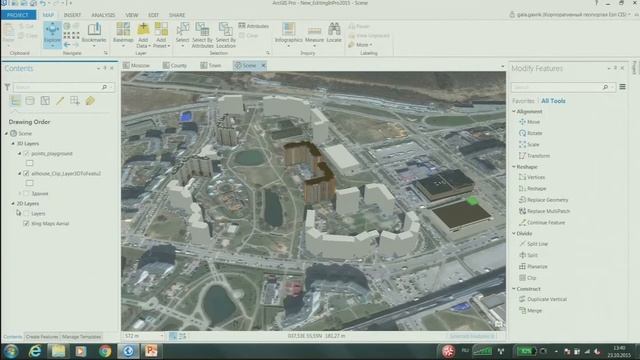
Task: Activate the Measure tool
Action: point(314,33)
